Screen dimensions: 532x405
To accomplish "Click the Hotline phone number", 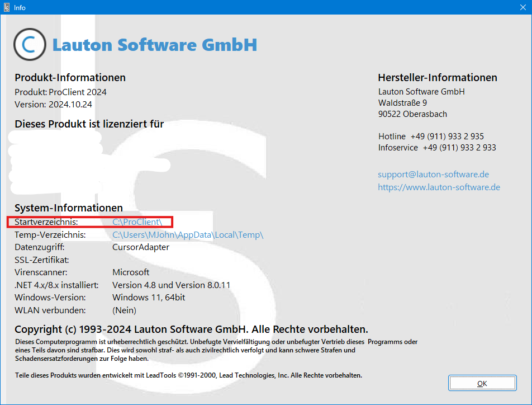I will (x=447, y=136).
